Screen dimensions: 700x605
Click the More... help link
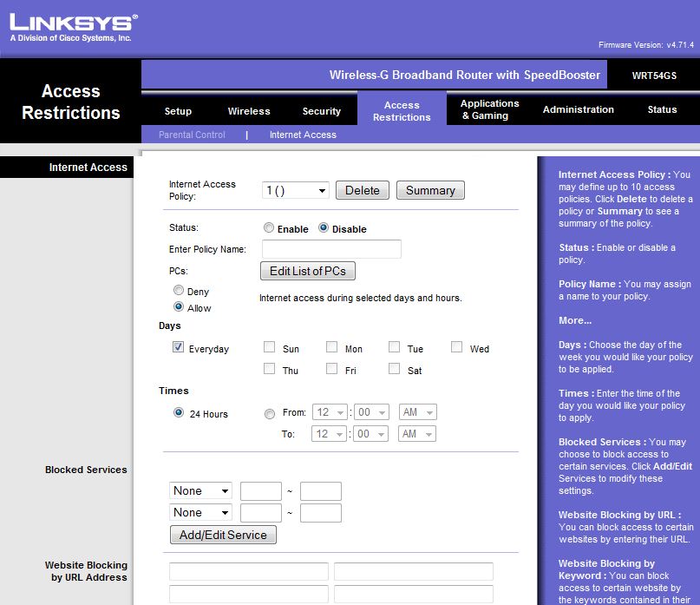click(x=575, y=320)
